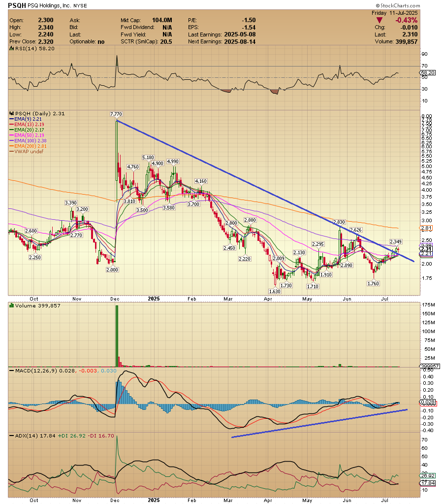This screenshot has height=504, width=443.
Task: Click the -0.43% change value
Action: pyautogui.click(x=406, y=20)
